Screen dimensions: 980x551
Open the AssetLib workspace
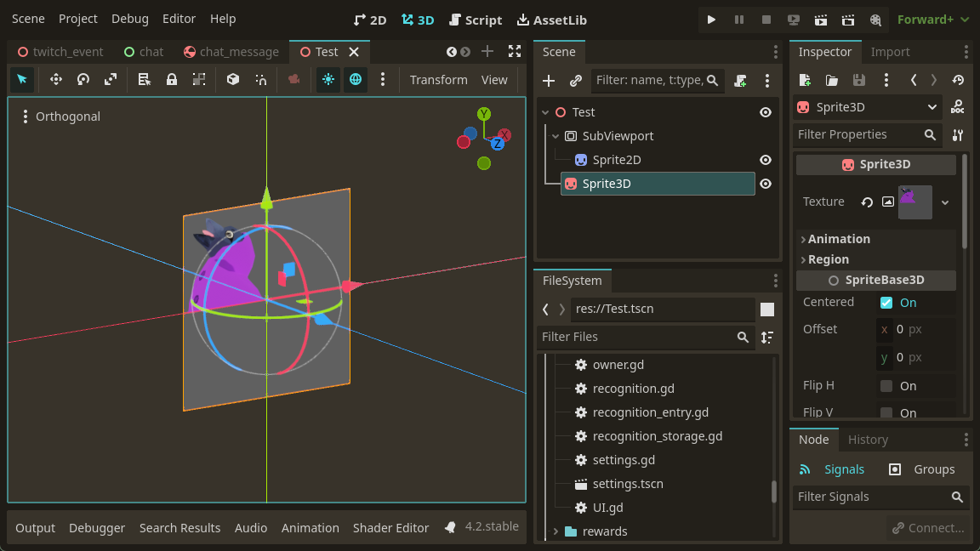point(551,20)
